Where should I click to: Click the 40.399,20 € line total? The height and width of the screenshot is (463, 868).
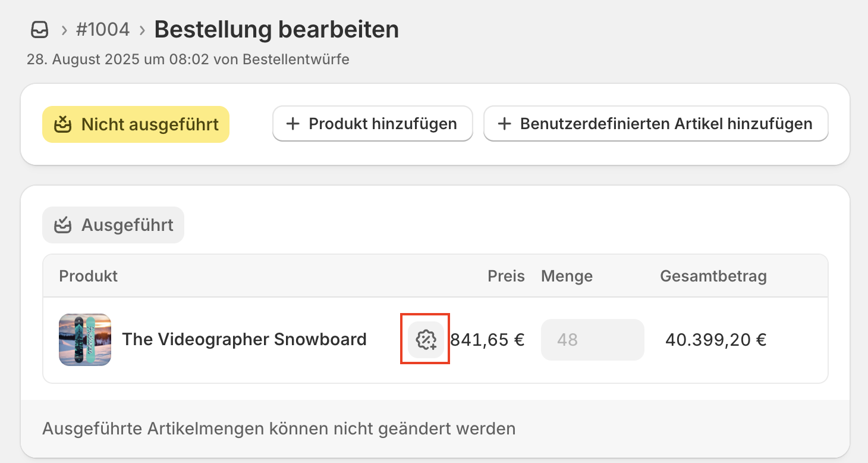click(x=716, y=340)
